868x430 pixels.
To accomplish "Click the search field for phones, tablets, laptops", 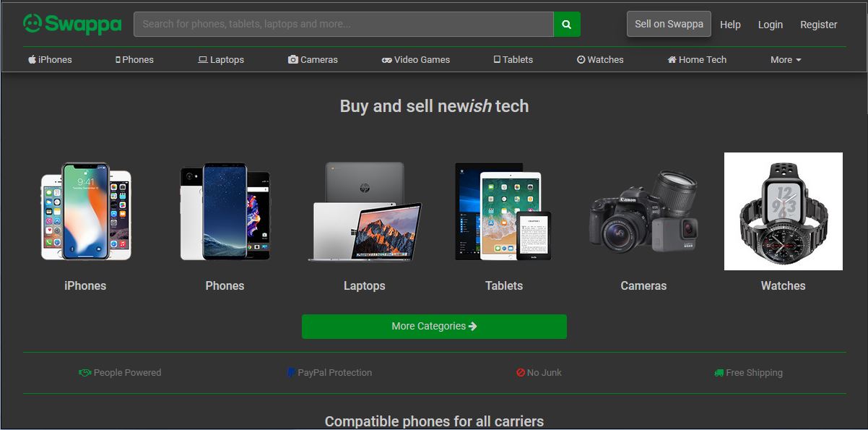I will point(344,24).
